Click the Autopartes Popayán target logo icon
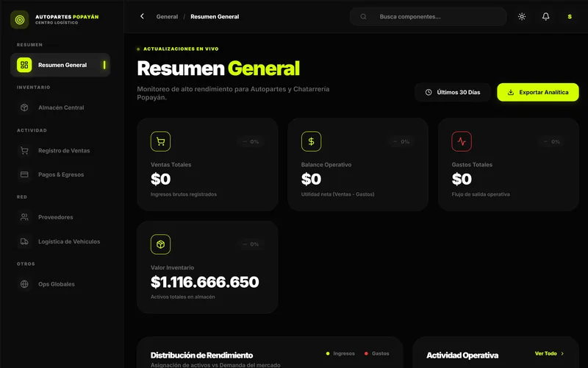588x368 pixels. click(x=20, y=20)
